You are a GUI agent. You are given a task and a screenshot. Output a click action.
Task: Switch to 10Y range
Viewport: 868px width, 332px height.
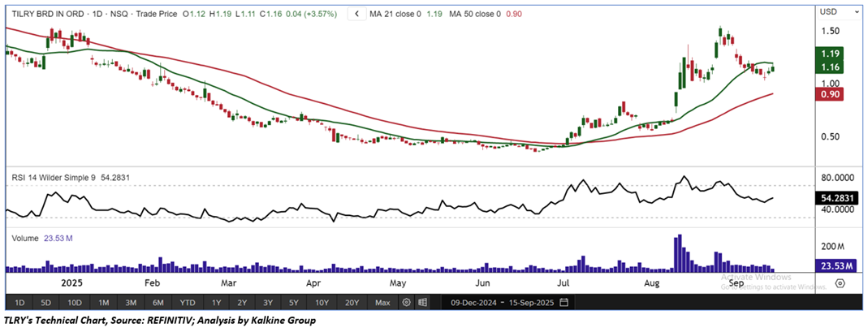click(322, 303)
